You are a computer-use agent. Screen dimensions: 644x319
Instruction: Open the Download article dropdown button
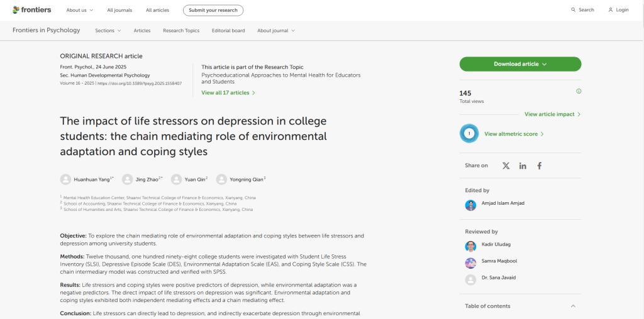click(x=520, y=64)
